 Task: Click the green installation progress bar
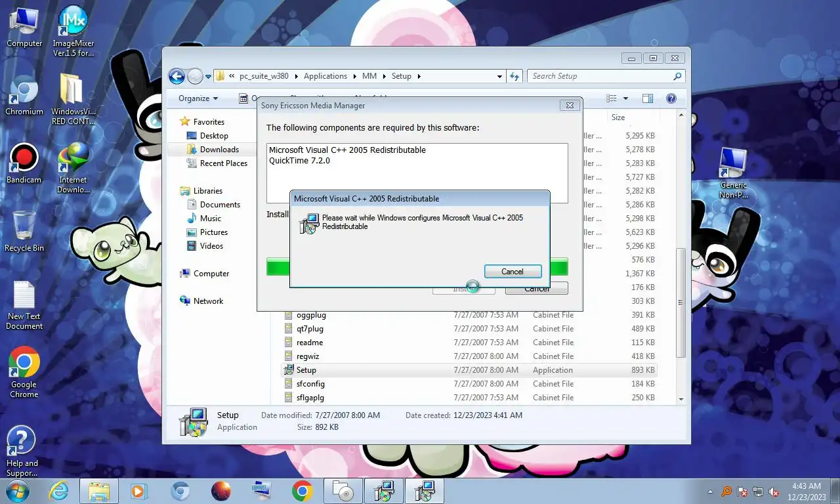278,267
